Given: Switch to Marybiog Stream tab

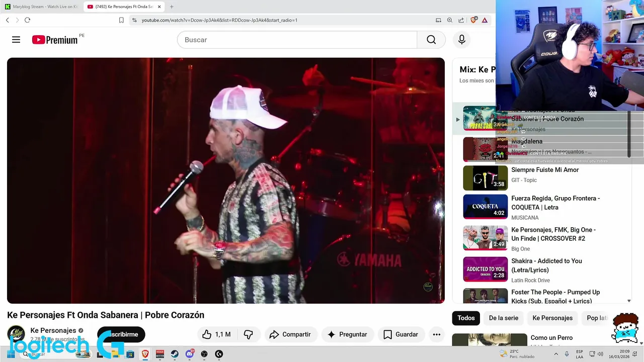Looking at the screenshot, I should click(42, 7).
